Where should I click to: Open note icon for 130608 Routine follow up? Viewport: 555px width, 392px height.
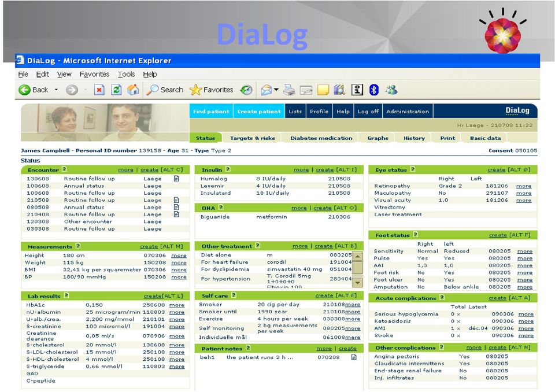(176, 179)
